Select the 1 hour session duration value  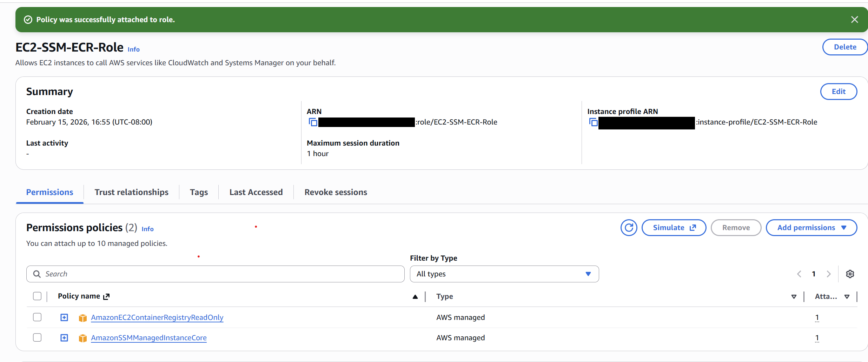(x=318, y=154)
